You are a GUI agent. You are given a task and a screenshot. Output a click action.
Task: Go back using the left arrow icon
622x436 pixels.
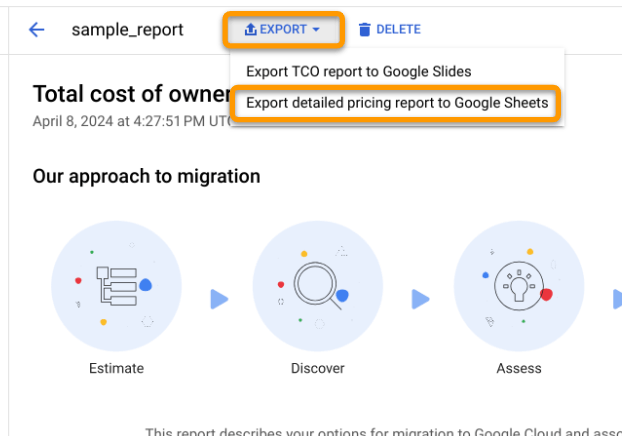click(x=36, y=30)
